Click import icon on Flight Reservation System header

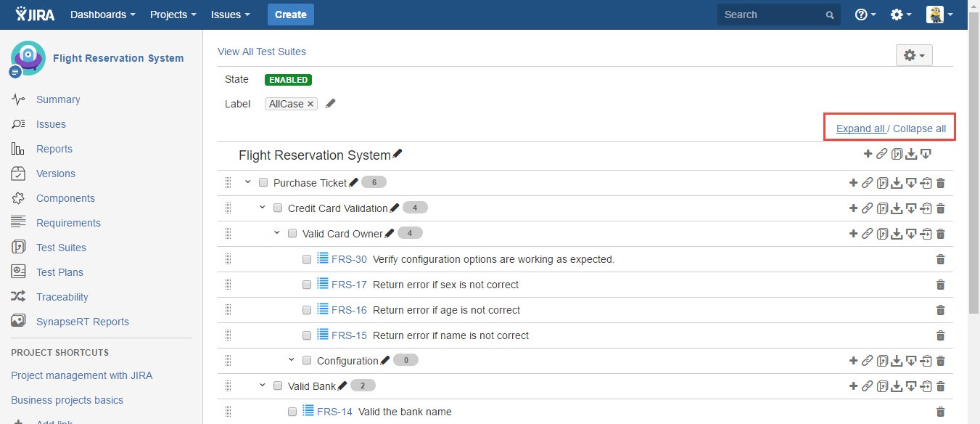[x=911, y=154]
